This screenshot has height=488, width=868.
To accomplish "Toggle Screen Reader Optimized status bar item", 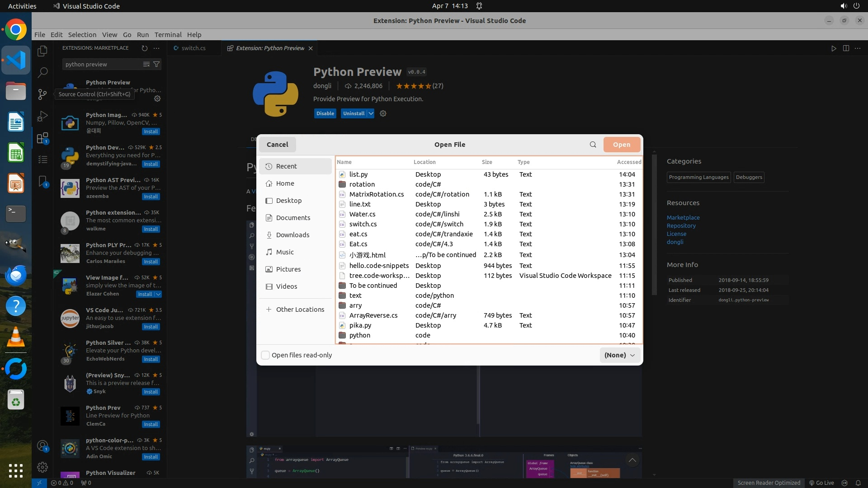I will pos(769,483).
